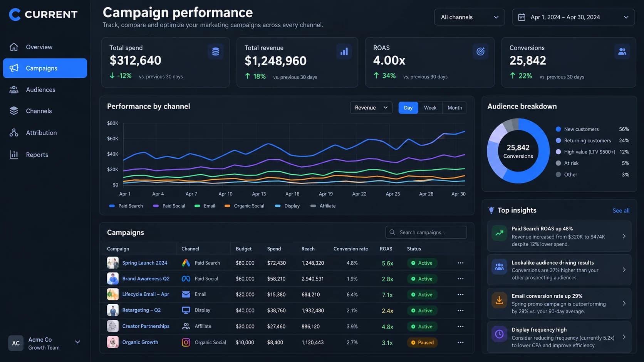
Task: Click the Channels layers icon in sidebar
Action: 14,111
